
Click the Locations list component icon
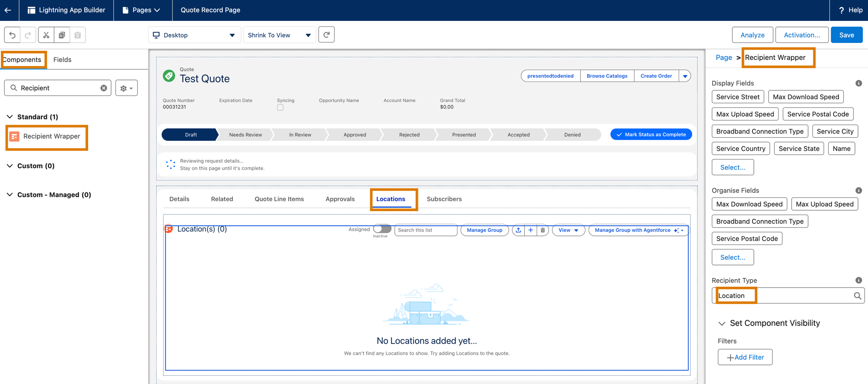point(168,228)
